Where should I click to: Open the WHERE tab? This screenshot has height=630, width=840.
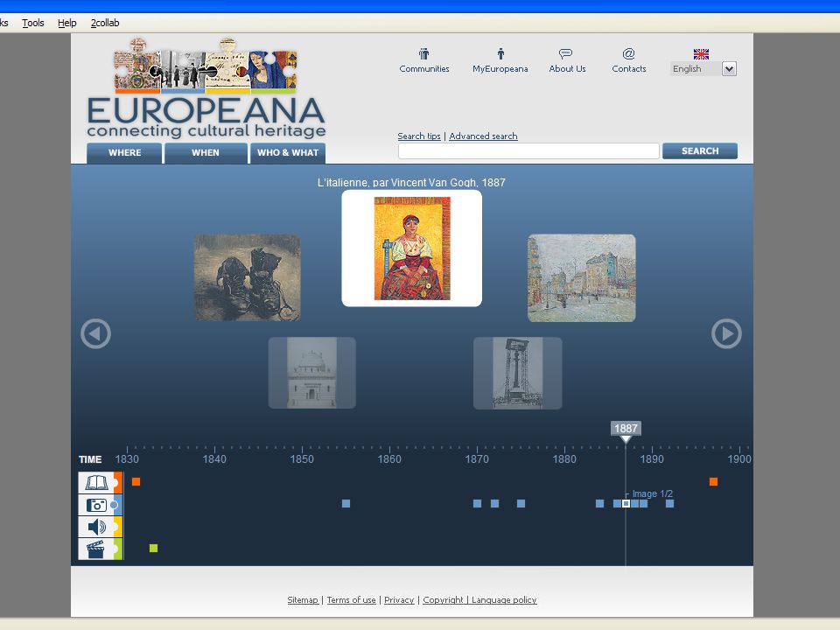(x=124, y=152)
